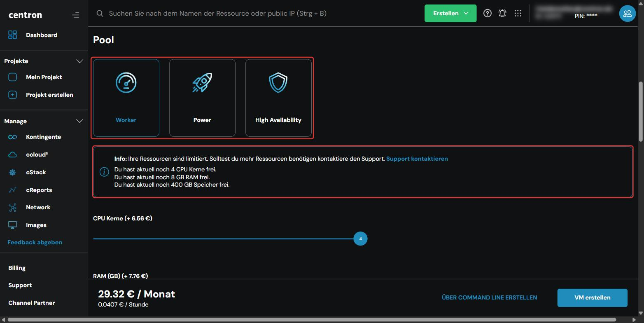Open the Dashboard icon in the sidebar

click(x=13, y=35)
